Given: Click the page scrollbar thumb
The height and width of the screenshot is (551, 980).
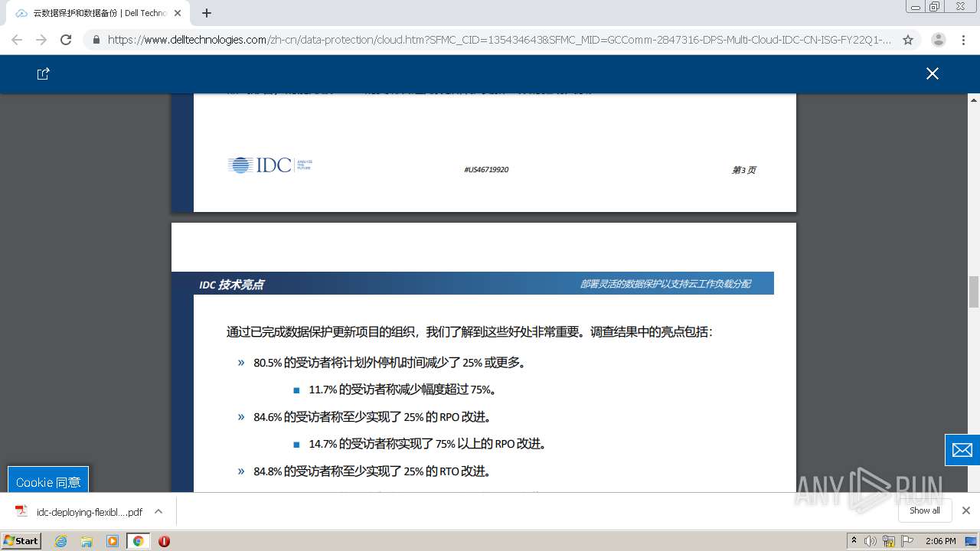Looking at the screenshot, I should [974, 292].
